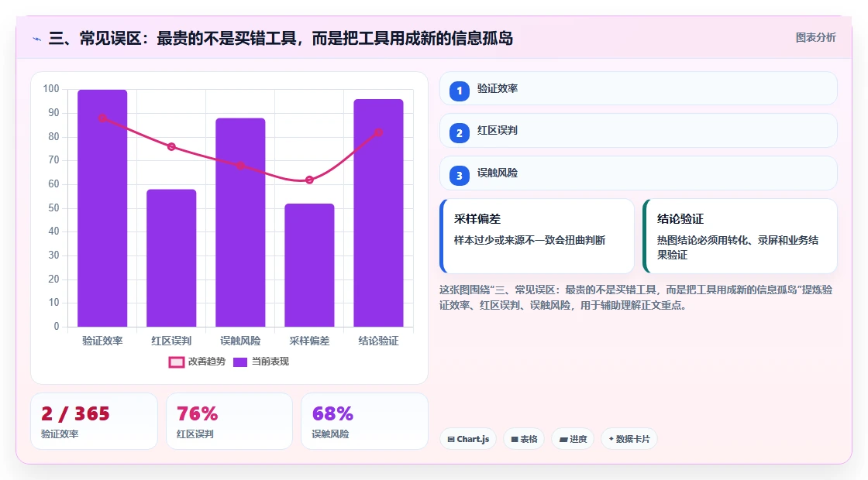Click the 数据卡片 tag
Viewport: 868px width, 480px height.
[629, 439]
